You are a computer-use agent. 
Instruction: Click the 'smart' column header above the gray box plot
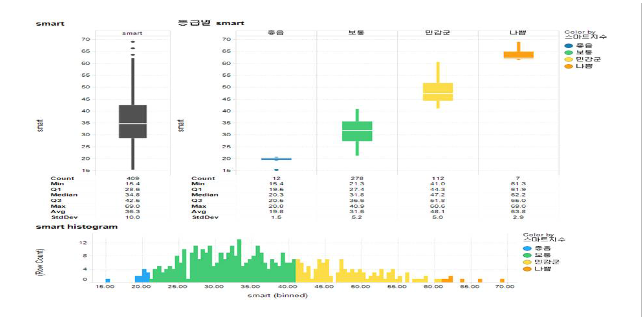[x=132, y=33]
